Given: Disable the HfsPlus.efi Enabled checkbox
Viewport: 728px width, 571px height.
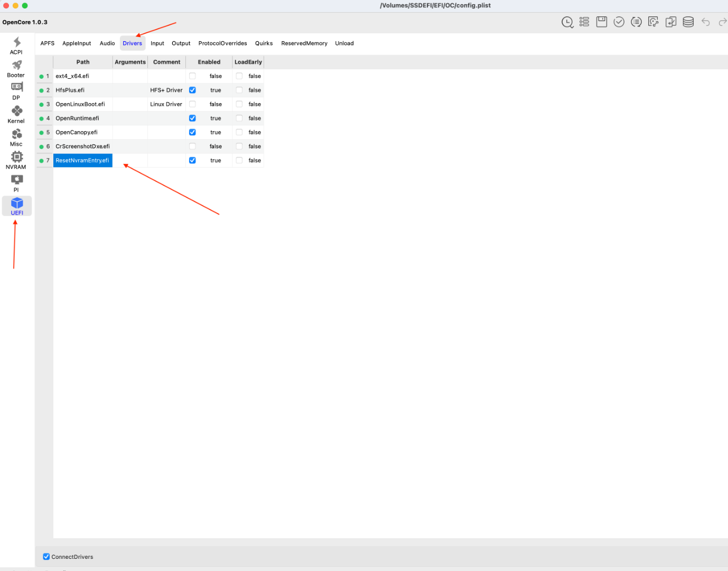Looking at the screenshot, I should click(x=192, y=90).
